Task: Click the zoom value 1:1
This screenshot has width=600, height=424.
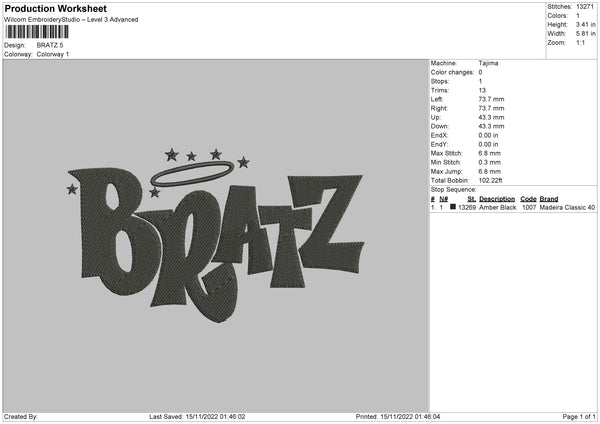Action: click(580, 42)
